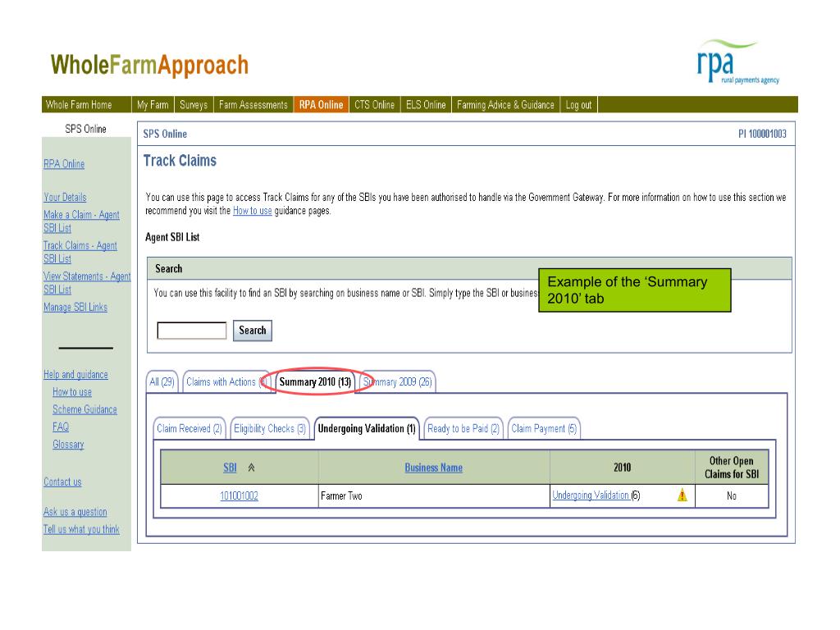
Task: Select the Undergoing Validation (1) tab
Action: tap(367, 428)
